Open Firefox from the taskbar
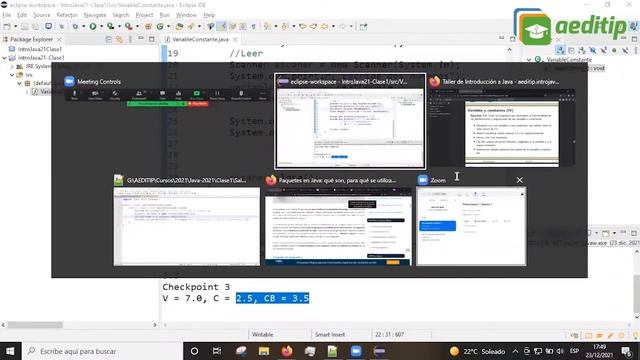 coord(287,351)
